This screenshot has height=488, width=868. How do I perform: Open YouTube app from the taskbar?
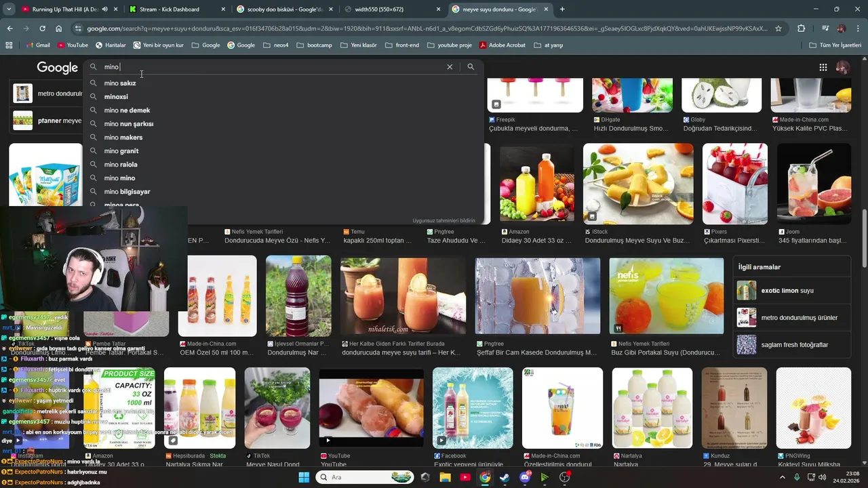(x=465, y=477)
